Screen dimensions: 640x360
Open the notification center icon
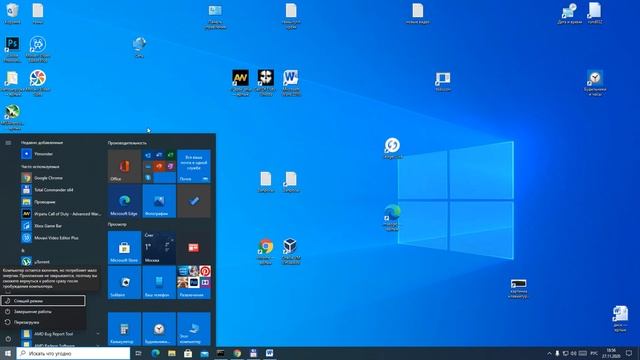click(x=629, y=353)
